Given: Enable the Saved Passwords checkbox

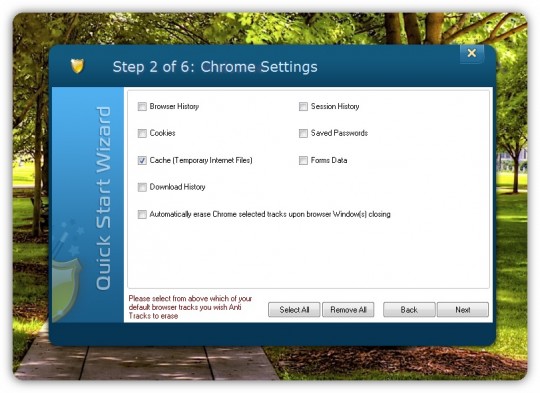Looking at the screenshot, I should click(303, 133).
